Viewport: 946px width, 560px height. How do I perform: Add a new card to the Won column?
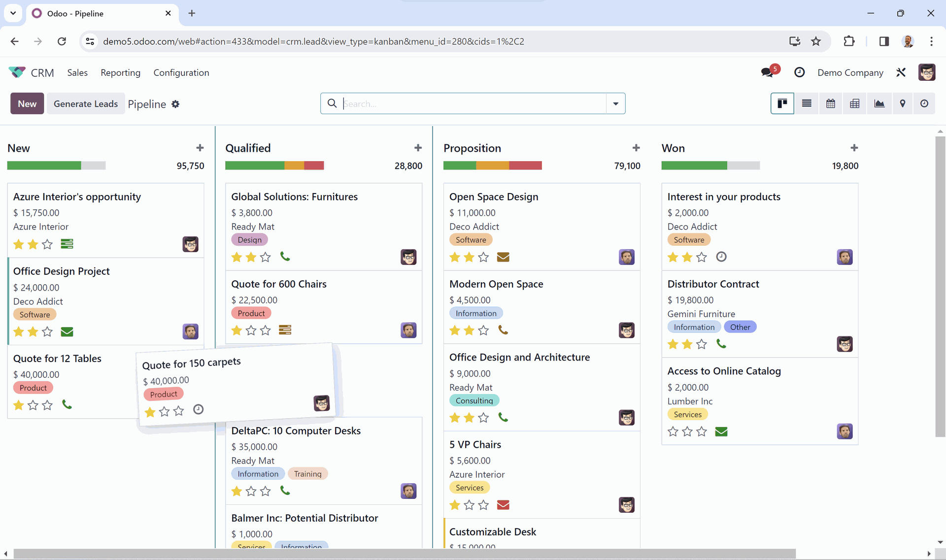click(x=854, y=148)
